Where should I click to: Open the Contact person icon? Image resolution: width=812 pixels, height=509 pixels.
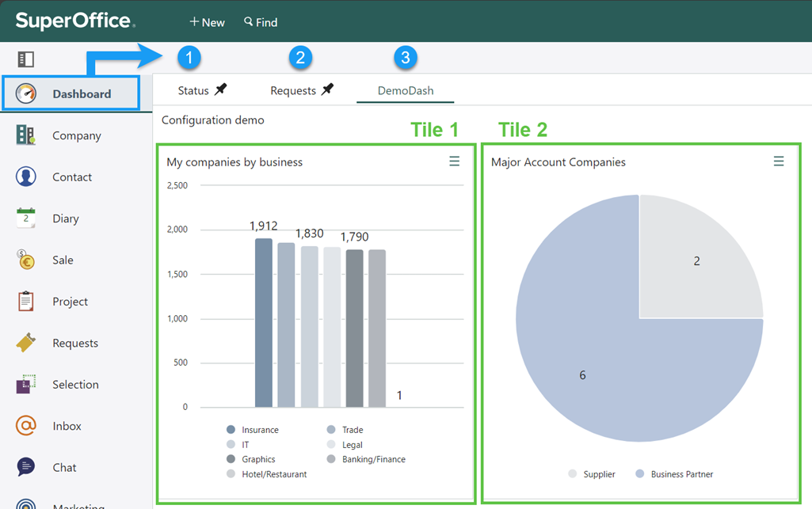click(x=26, y=177)
